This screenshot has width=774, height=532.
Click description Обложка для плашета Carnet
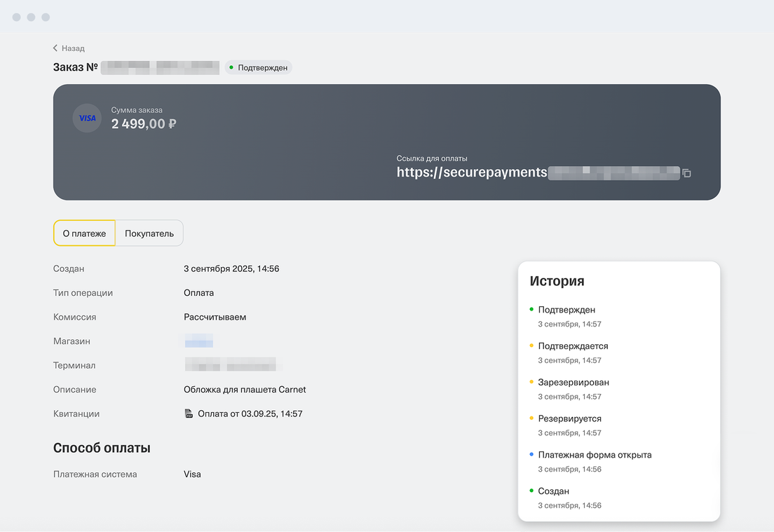245,390
